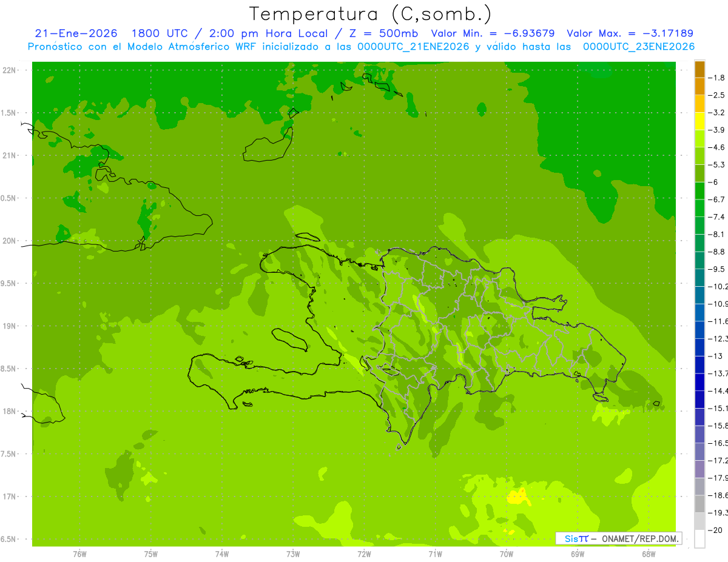Click the -3.9 legend value
Viewport: 728px width, 562px height.
click(x=716, y=130)
